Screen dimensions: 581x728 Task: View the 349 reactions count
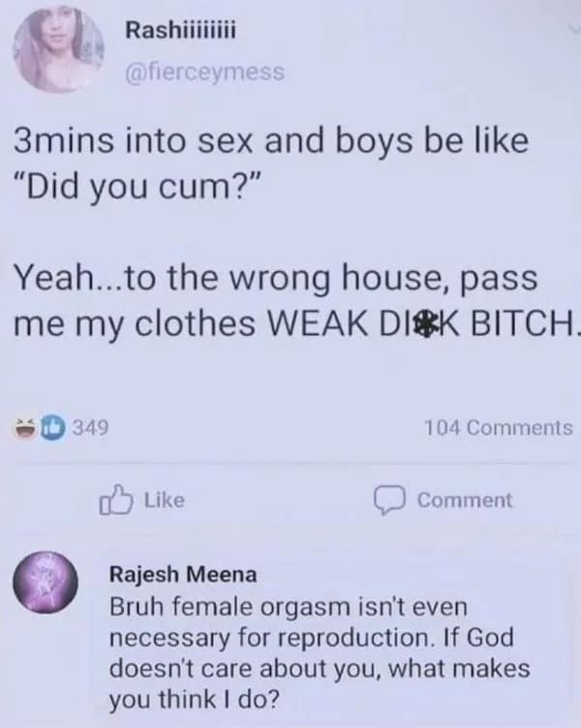91,427
